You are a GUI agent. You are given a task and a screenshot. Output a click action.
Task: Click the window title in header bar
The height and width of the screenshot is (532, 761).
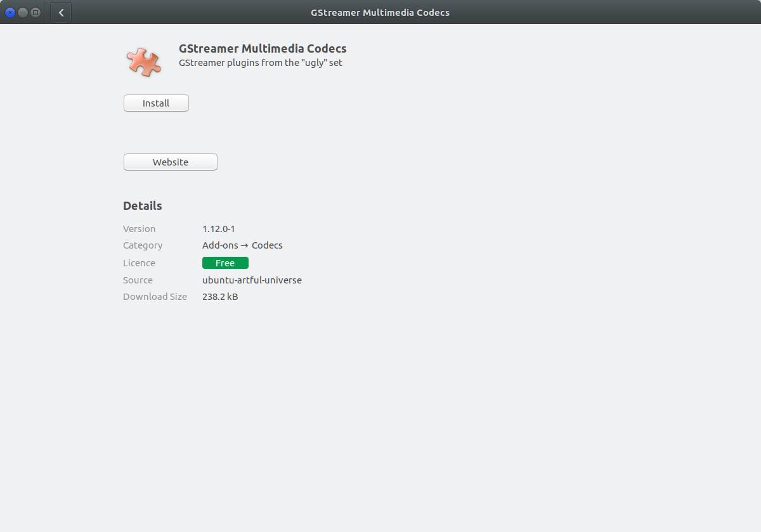point(380,13)
